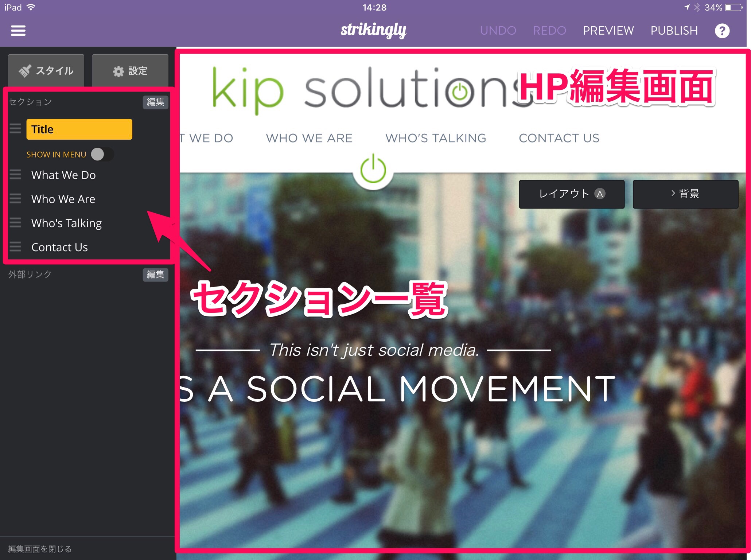Open the スタイル style tab
Viewport: 751px width, 560px height.
(46, 71)
